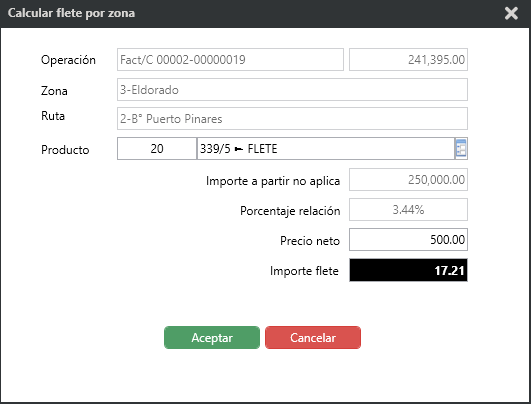Click the Importe flete label
The width and height of the screenshot is (531, 404).
tap(304, 271)
